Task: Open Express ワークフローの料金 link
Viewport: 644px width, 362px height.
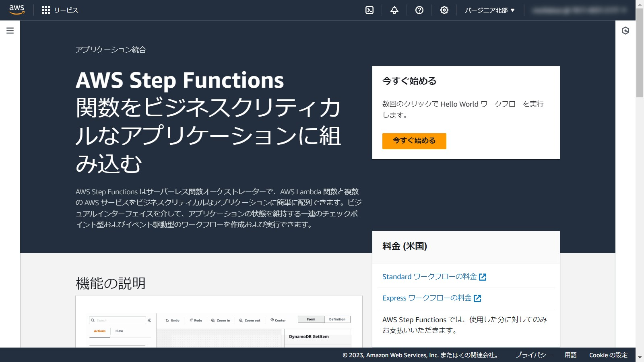Action: 427,298
